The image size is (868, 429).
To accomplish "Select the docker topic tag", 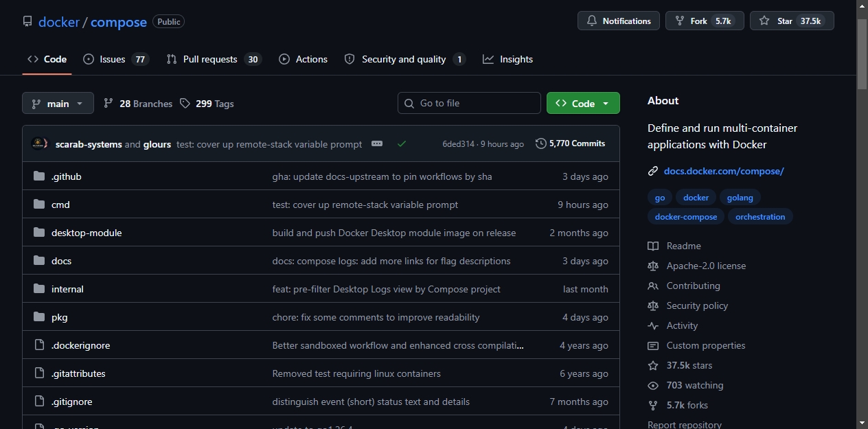I will (x=696, y=198).
